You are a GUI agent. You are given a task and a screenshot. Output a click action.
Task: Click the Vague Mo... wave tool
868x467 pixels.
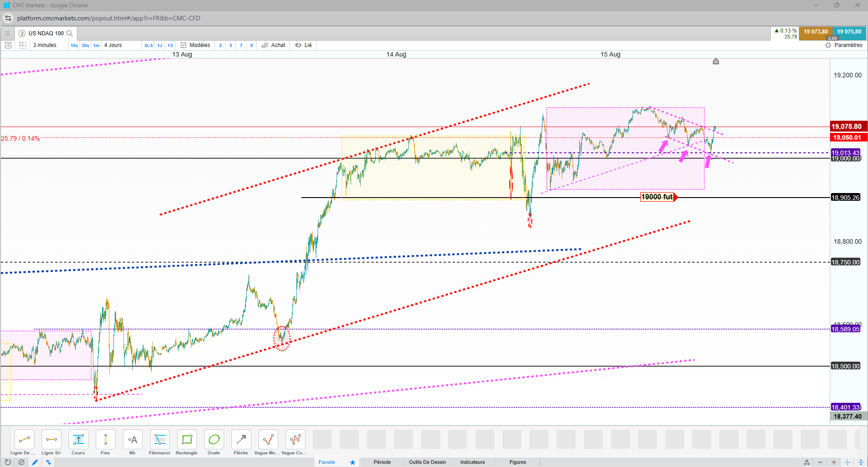(267, 443)
